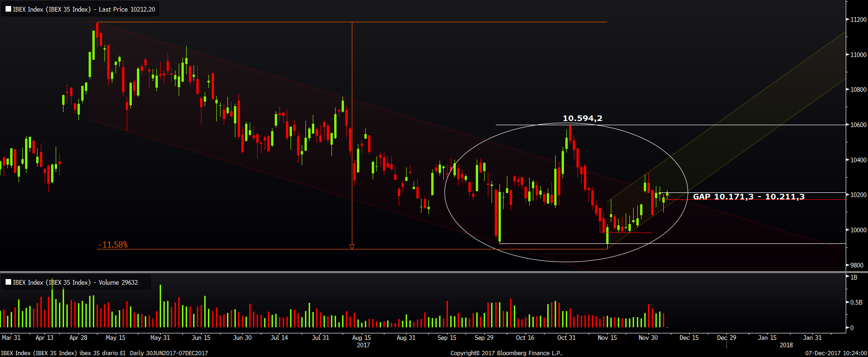Click the 10600 price axis label
868x357 pixels.
coord(858,125)
